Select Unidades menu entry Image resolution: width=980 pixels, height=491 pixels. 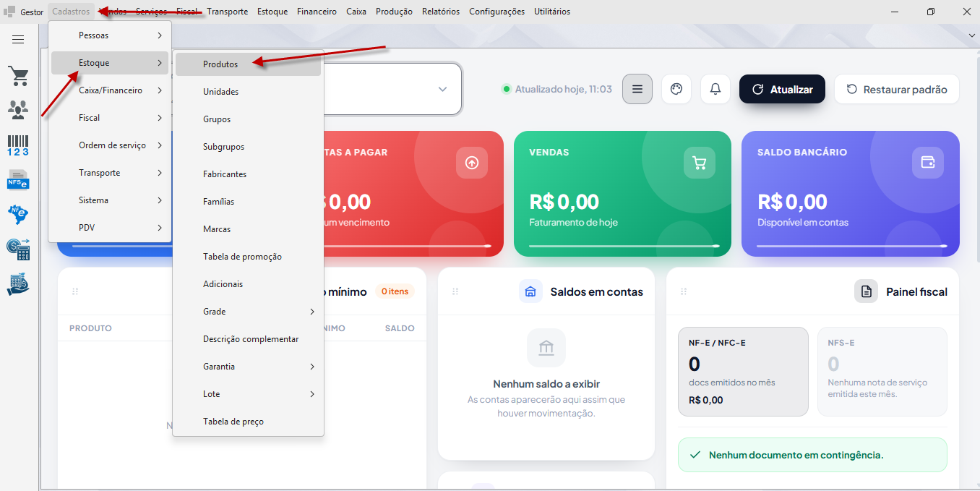(x=248, y=92)
